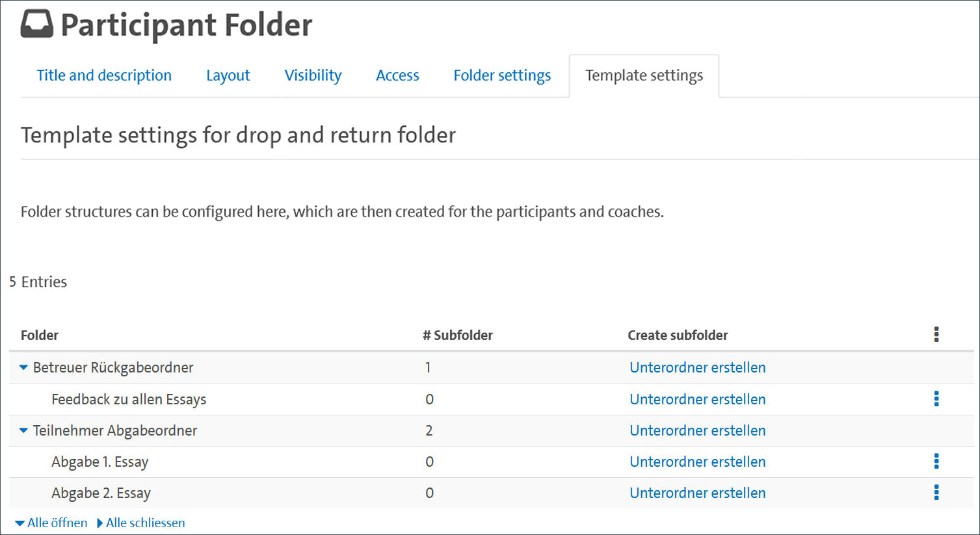
Task: Switch to Title and description tab
Action: pos(104,76)
